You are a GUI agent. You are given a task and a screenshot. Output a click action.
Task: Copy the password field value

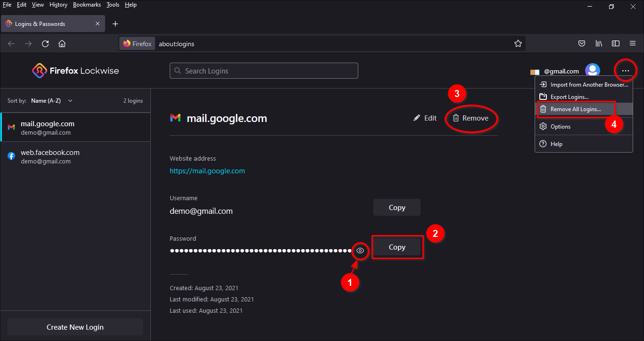click(397, 247)
